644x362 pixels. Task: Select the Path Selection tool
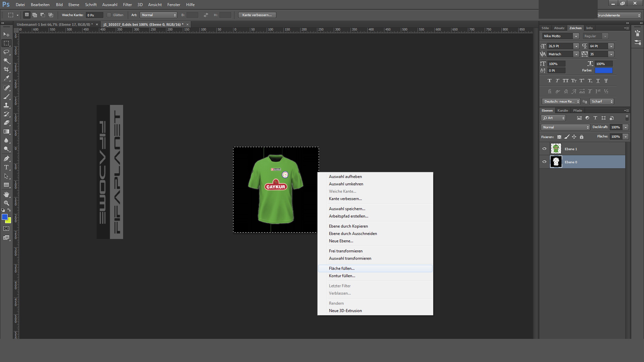tap(6, 176)
